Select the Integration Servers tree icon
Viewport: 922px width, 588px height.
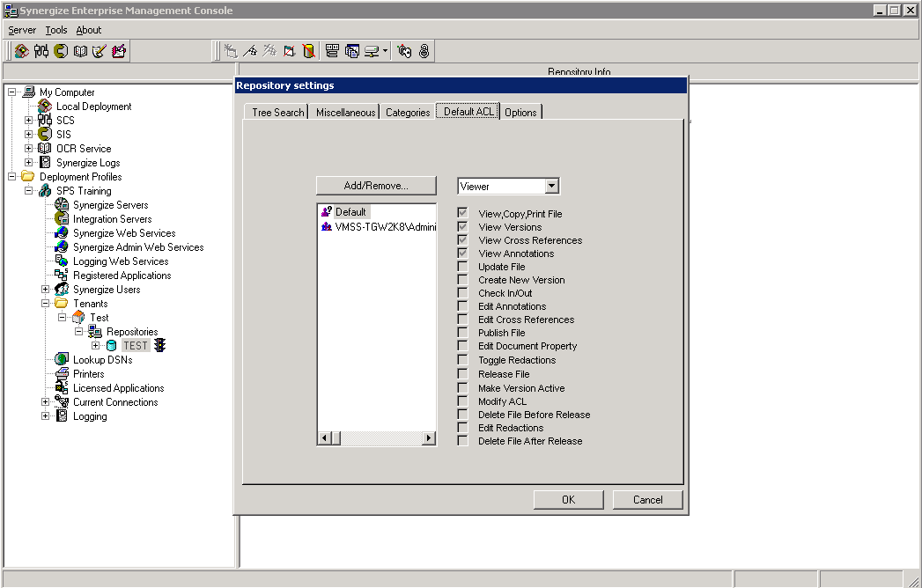[x=61, y=218]
